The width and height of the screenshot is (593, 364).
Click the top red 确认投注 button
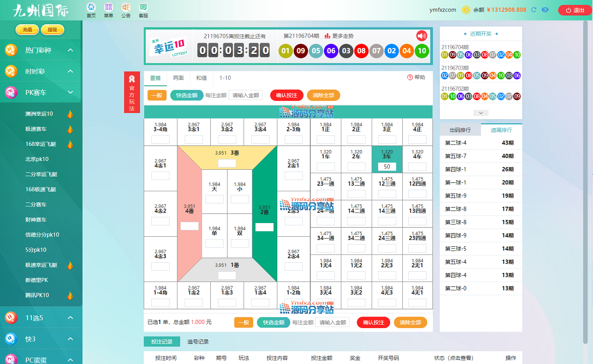click(x=286, y=95)
